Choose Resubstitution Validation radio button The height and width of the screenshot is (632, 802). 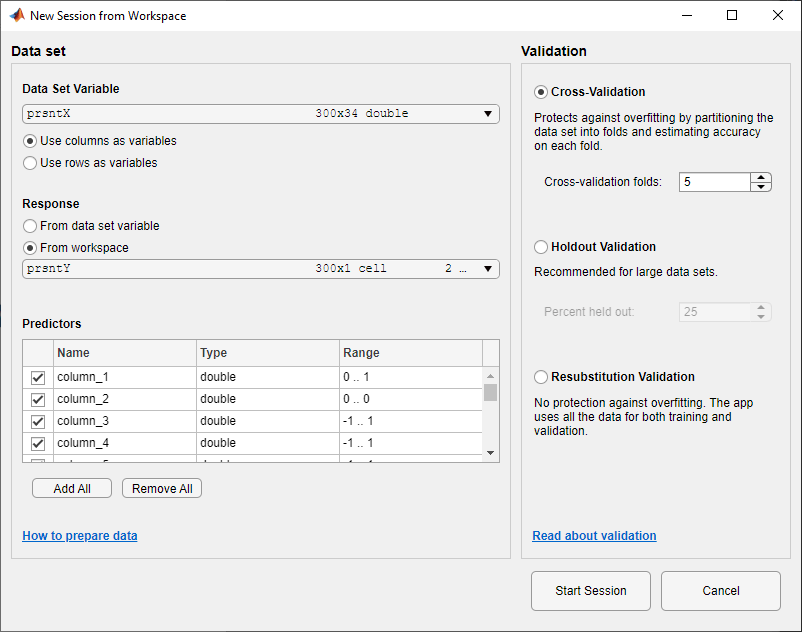[541, 377]
